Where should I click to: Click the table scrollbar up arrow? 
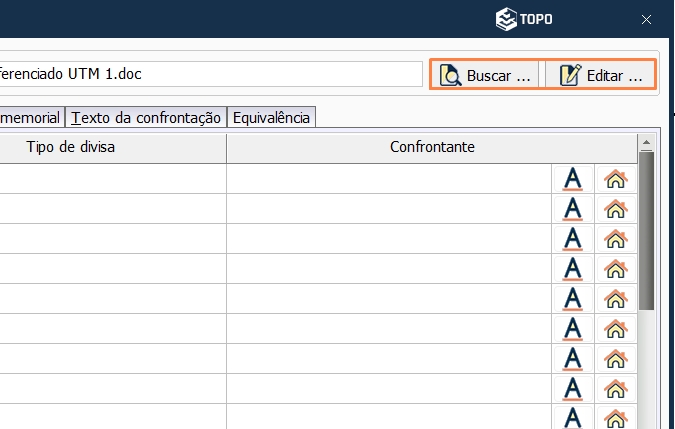pos(646,142)
